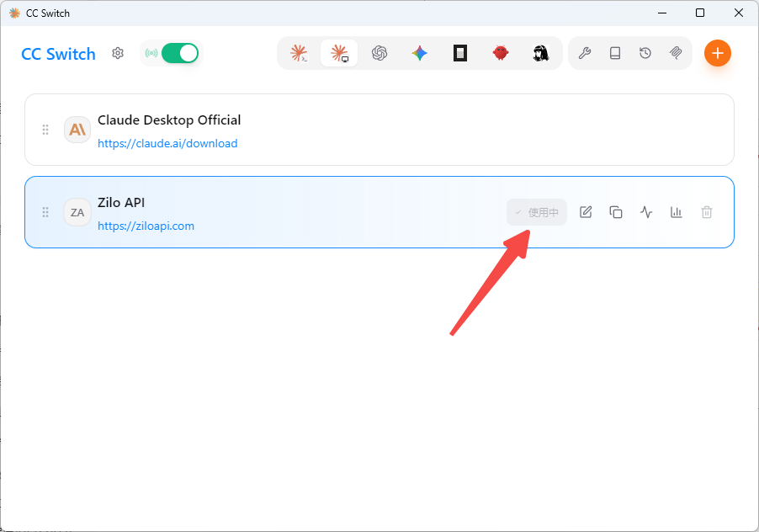Open the https://claude.ai/download link

tap(167, 143)
